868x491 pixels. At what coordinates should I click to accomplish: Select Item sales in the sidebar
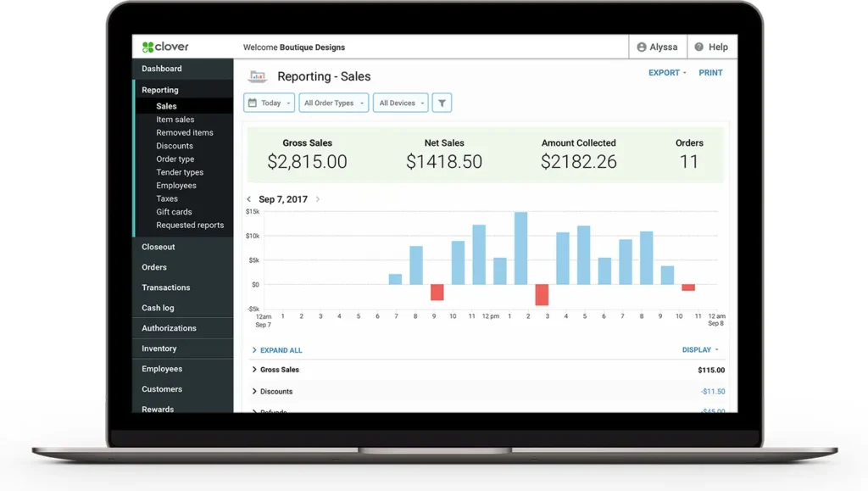(x=175, y=120)
